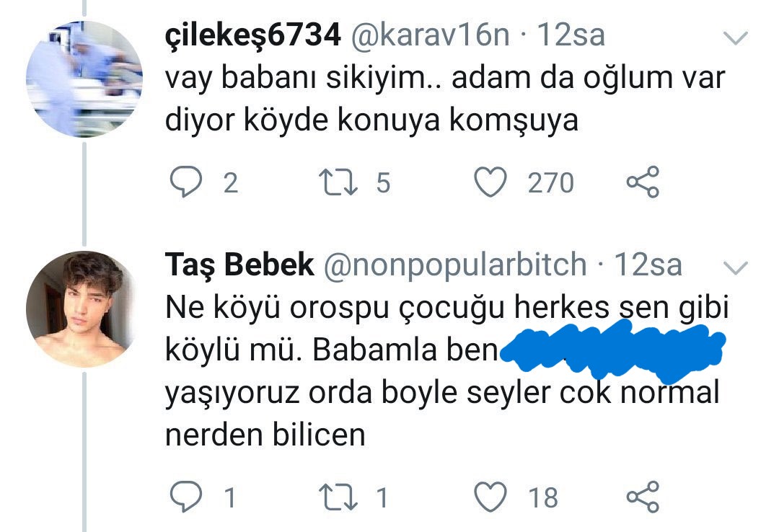
Task: Open share options for Taş Bebek's tweet
Action: point(642,497)
